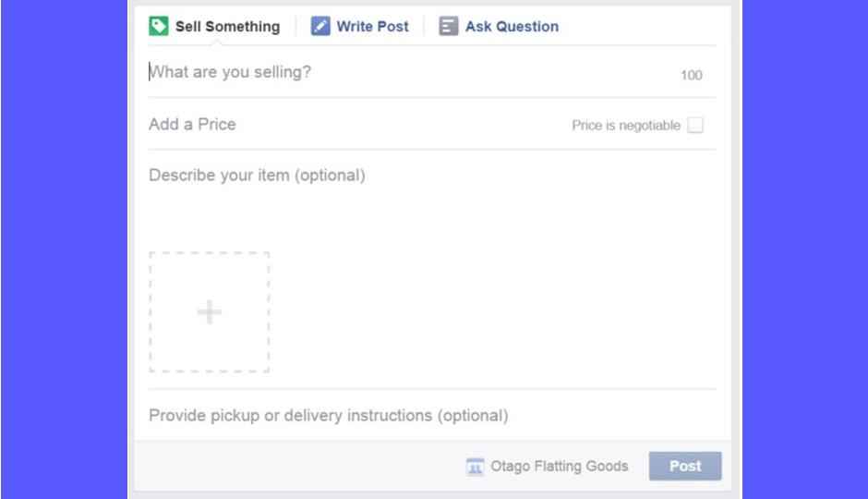The height and width of the screenshot is (499, 868).
Task: Click the dashed photo upload box
Action: pos(210,312)
